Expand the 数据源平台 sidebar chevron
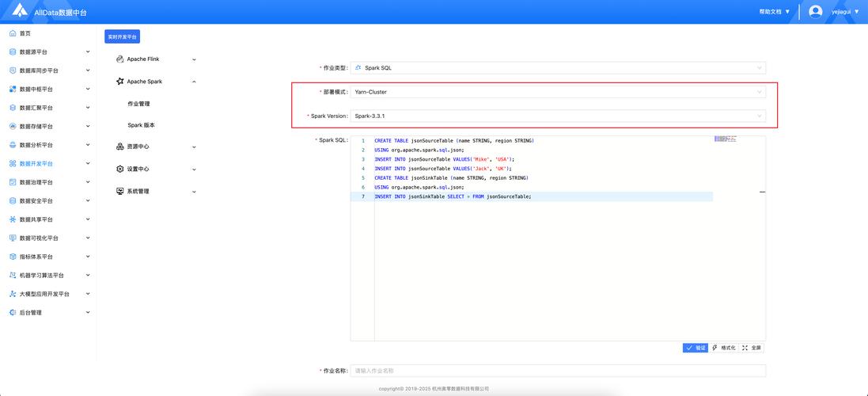The image size is (868, 396). (88, 52)
